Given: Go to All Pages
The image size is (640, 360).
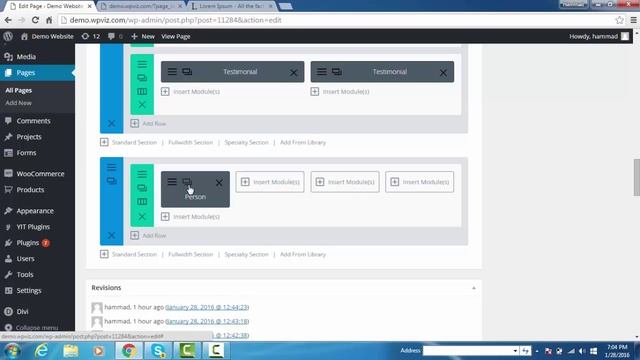Looking at the screenshot, I should (18, 90).
